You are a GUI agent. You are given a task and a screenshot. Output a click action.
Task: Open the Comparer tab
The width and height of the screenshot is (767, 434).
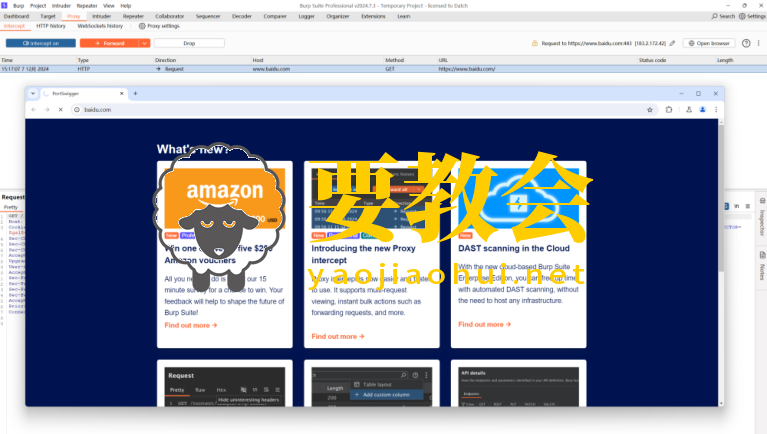click(275, 16)
